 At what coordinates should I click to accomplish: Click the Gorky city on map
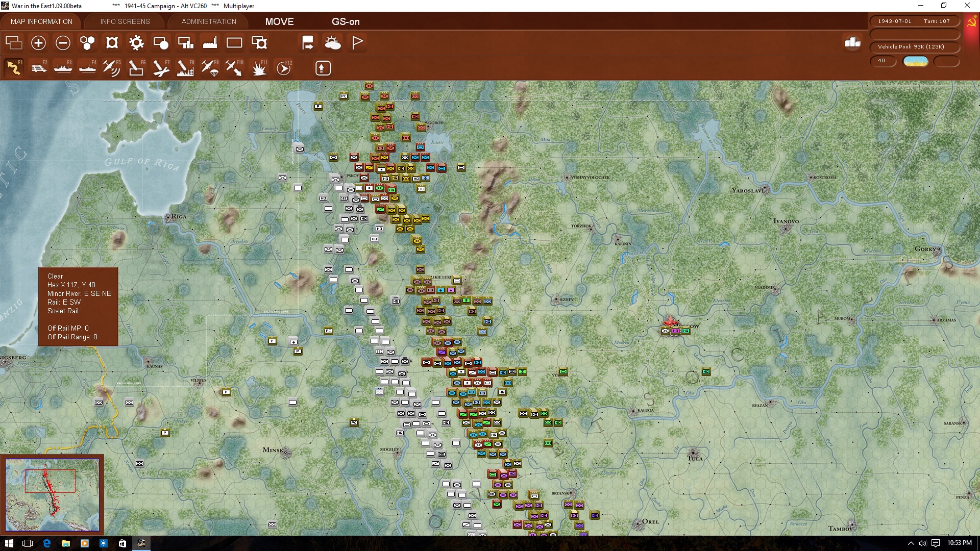pos(938,250)
